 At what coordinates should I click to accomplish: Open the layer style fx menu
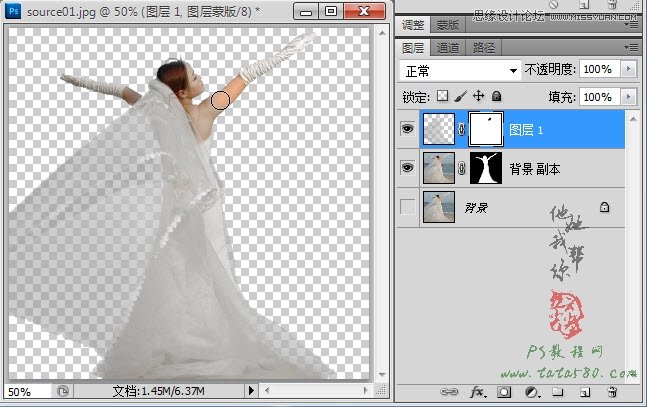click(478, 392)
